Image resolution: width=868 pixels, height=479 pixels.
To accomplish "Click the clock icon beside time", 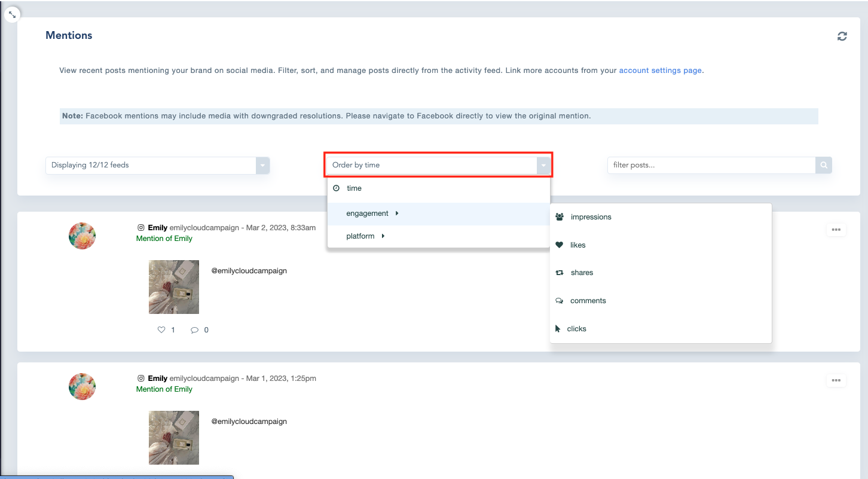I will (336, 188).
